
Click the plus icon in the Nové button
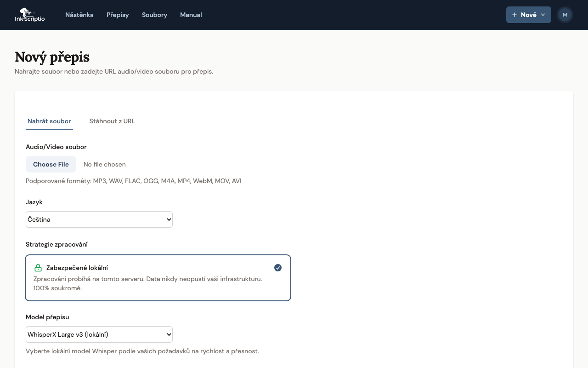click(x=514, y=15)
